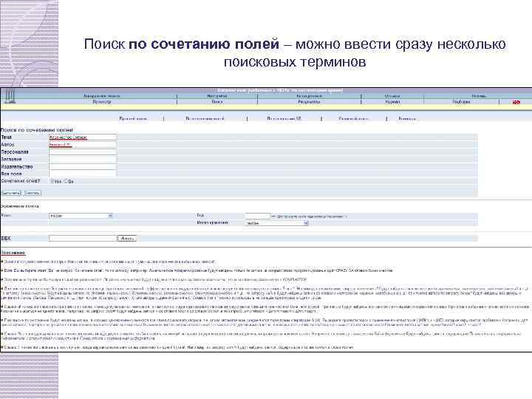Select Нет radio for Сочетание слов
The height and width of the screenshot is (399, 532).
pos(53,182)
